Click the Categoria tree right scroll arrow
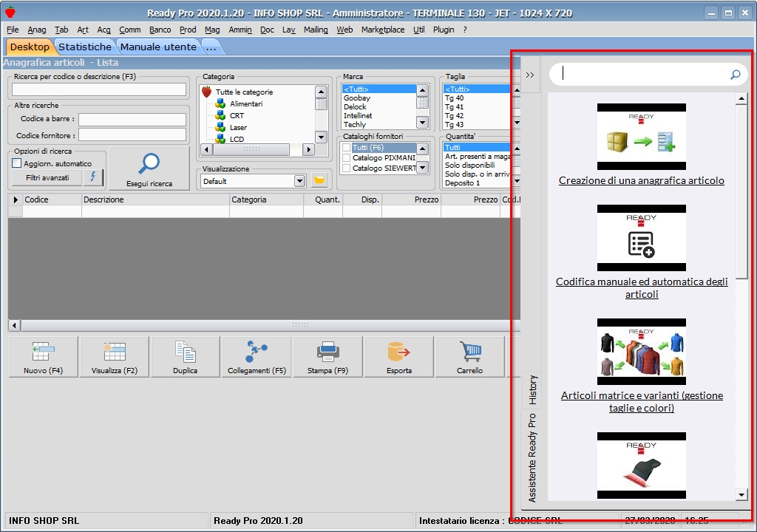This screenshot has width=757, height=532. pyautogui.click(x=308, y=150)
